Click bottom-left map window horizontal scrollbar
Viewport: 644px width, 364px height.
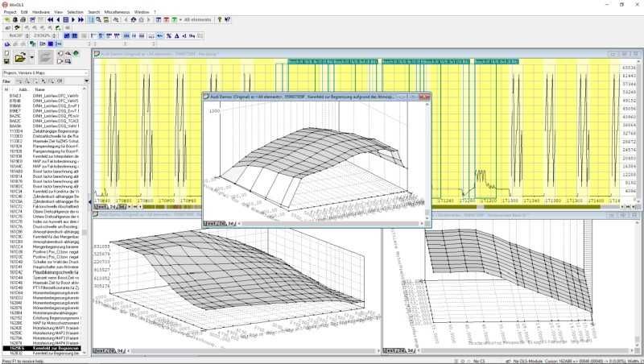[253, 351]
